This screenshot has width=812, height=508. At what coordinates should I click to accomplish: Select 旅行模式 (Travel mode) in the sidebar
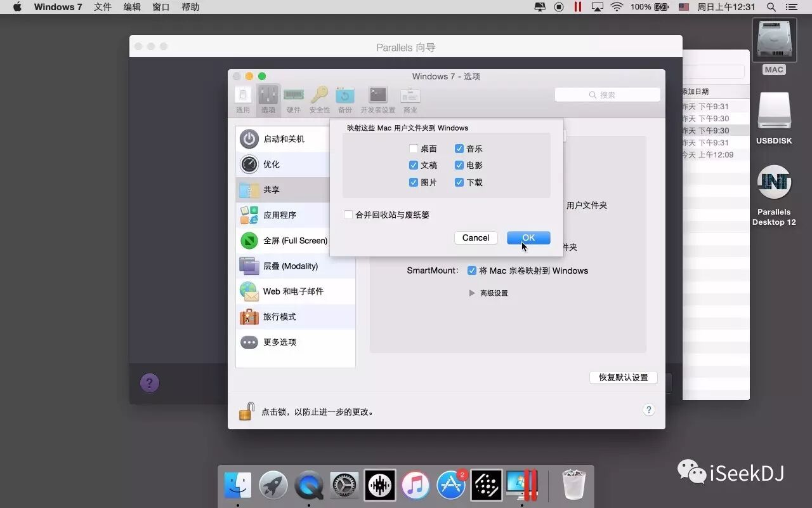point(296,317)
